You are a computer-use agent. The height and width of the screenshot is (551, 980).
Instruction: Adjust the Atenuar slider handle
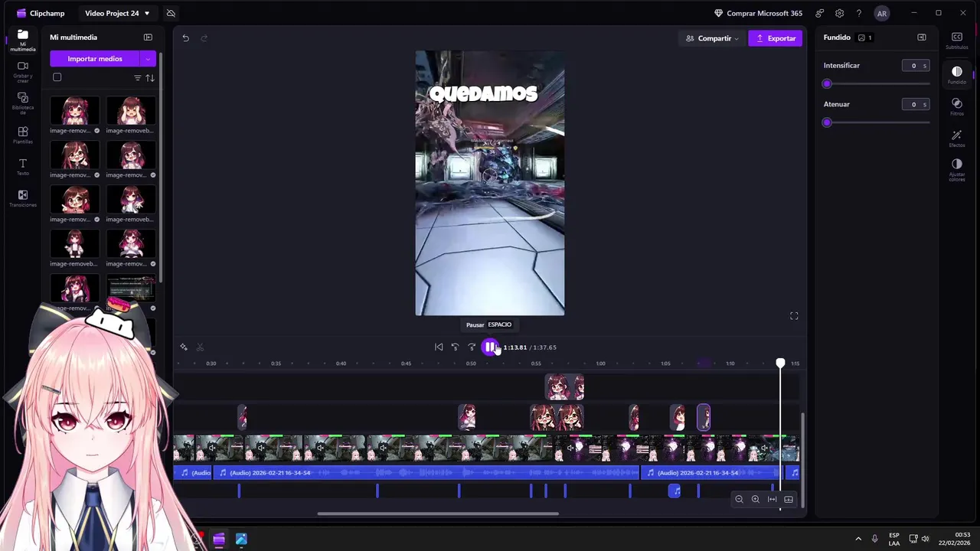827,122
